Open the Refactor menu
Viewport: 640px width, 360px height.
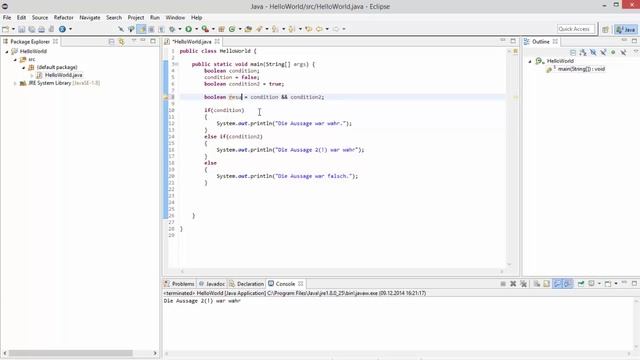point(64,18)
